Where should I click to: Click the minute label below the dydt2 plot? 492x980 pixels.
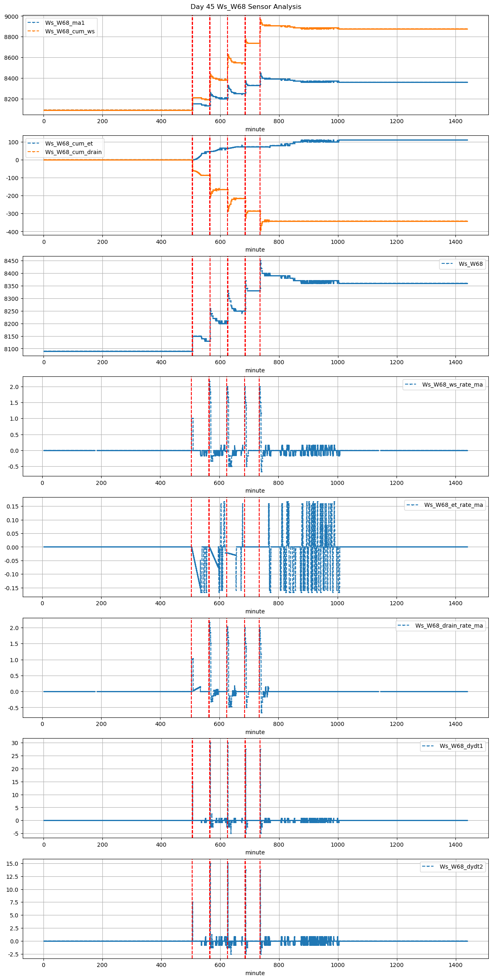click(255, 973)
